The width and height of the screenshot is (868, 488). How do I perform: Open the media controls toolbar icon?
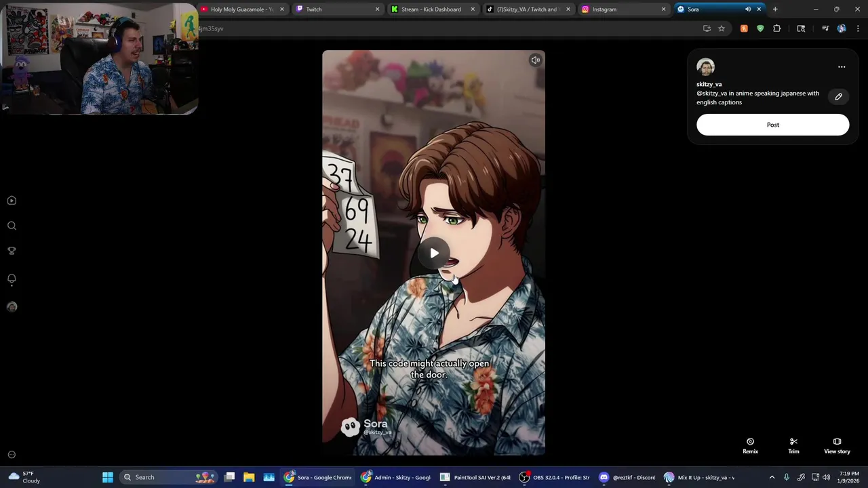pyautogui.click(x=825, y=28)
